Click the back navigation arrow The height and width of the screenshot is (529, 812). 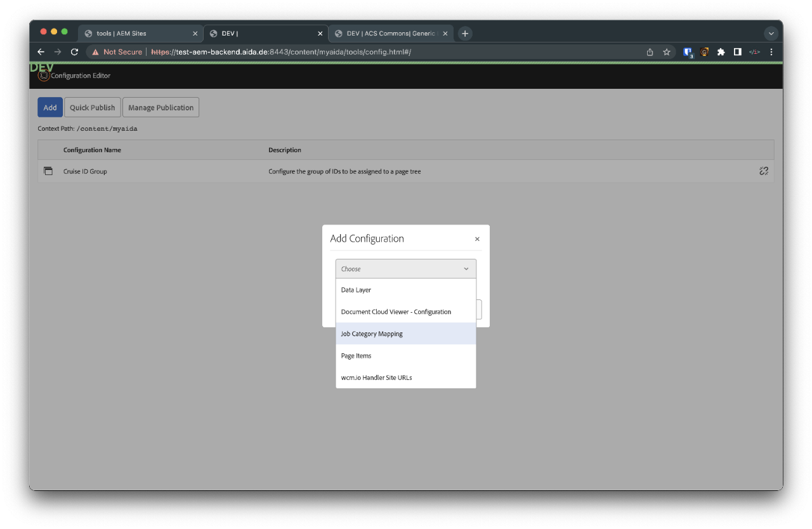[x=41, y=52]
